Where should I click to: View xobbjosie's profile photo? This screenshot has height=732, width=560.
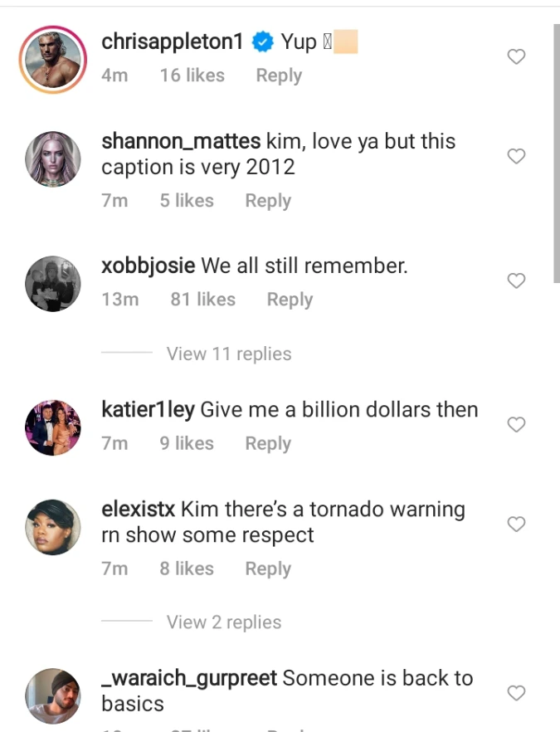52,283
